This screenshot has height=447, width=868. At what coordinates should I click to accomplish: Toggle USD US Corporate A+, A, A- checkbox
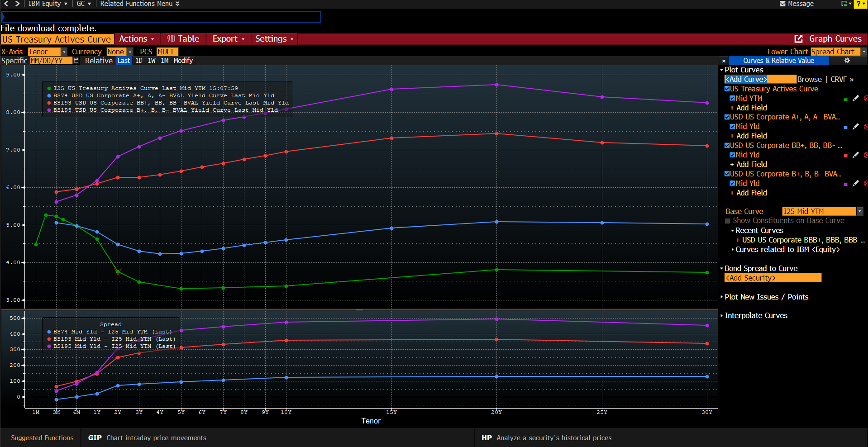pyautogui.click(x=727, y=117)
